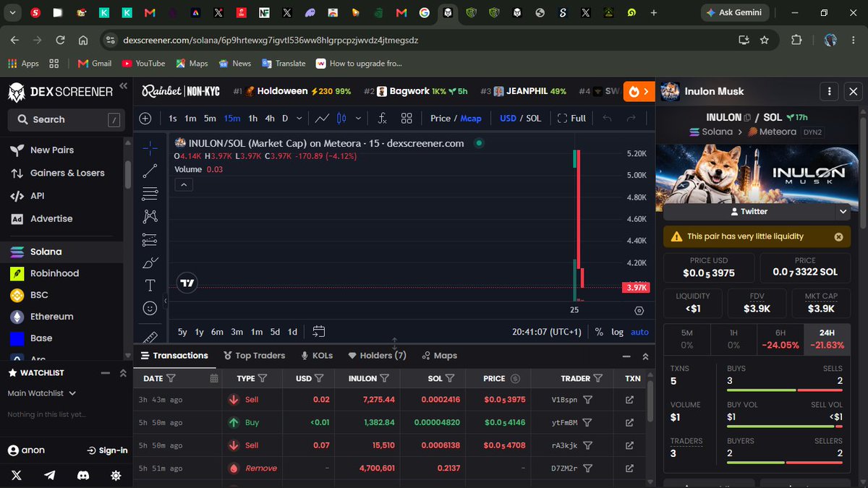Close the Inulon Musk pair panel

[853, 92]
